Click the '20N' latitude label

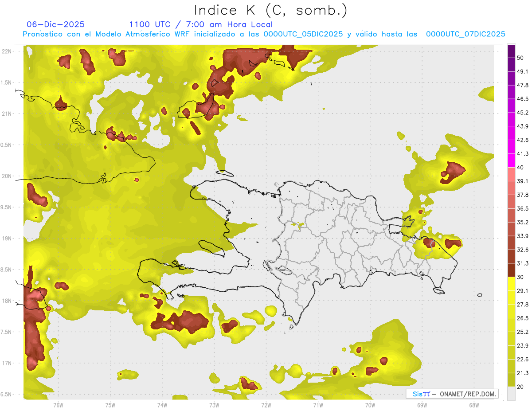click(8, 176)
